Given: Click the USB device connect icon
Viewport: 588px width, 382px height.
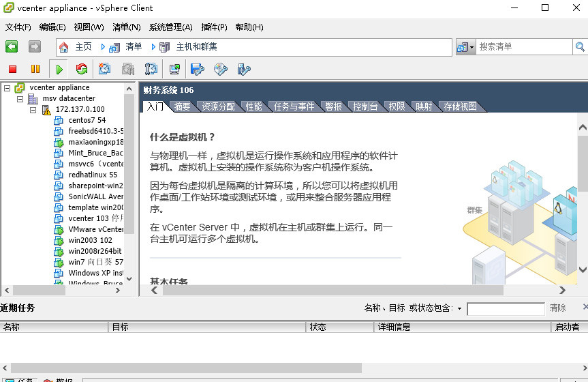Looking at the screenshot, I should tap(244, 69).
